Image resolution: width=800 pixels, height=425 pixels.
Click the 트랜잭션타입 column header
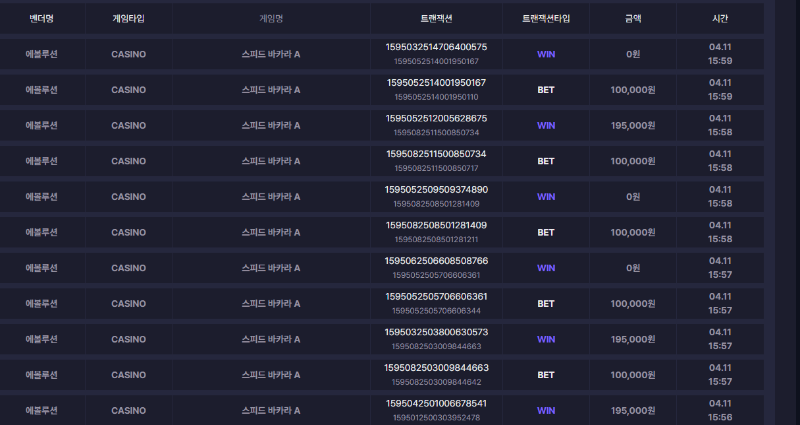tap(546, 18)
